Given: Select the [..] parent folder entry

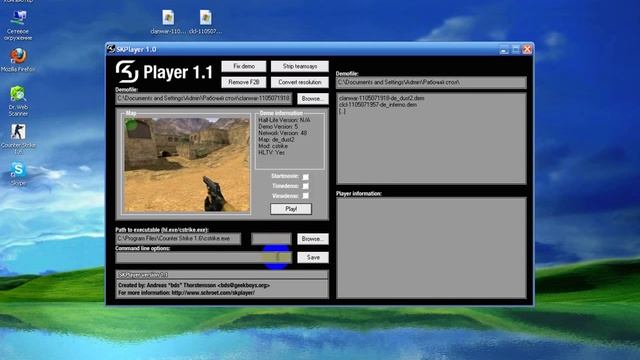Looking at the screenshot, I should coord(342,111).
